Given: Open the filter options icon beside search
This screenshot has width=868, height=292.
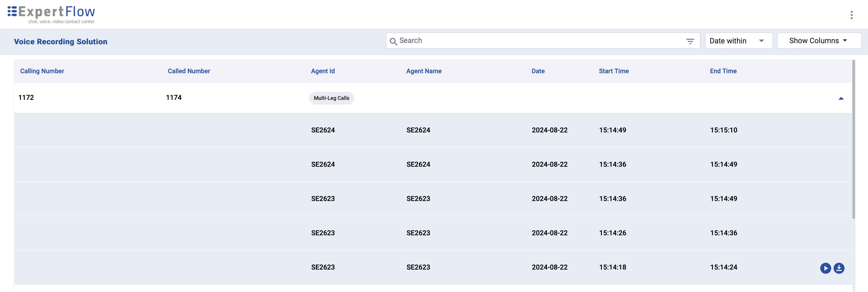Looking at the screenshot, I should pyautogui.click(x=690, y=41).
